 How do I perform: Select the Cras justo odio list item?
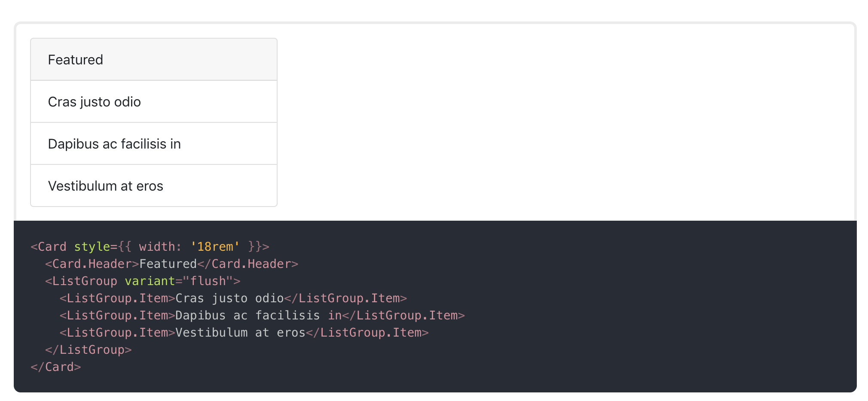[154, 102]
